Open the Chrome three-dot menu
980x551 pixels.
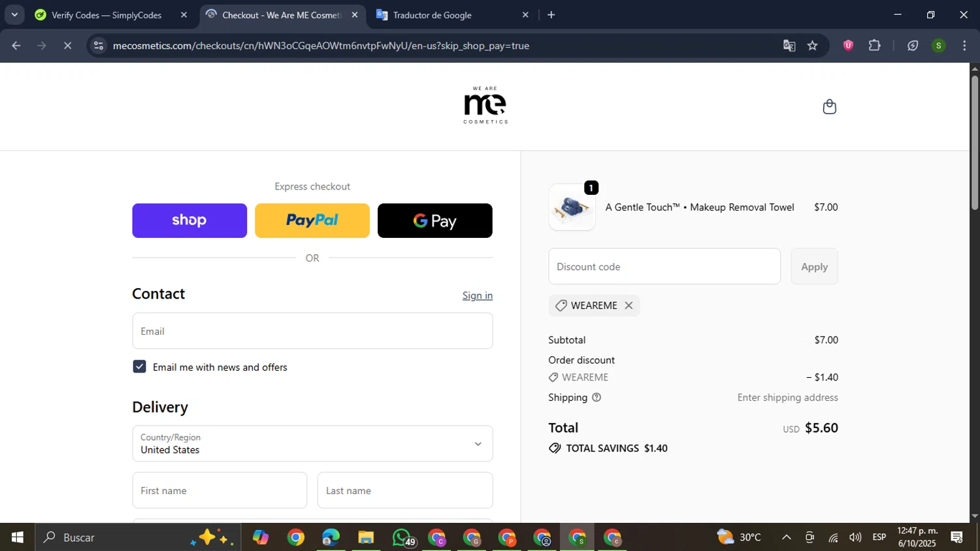pos(964,46)
